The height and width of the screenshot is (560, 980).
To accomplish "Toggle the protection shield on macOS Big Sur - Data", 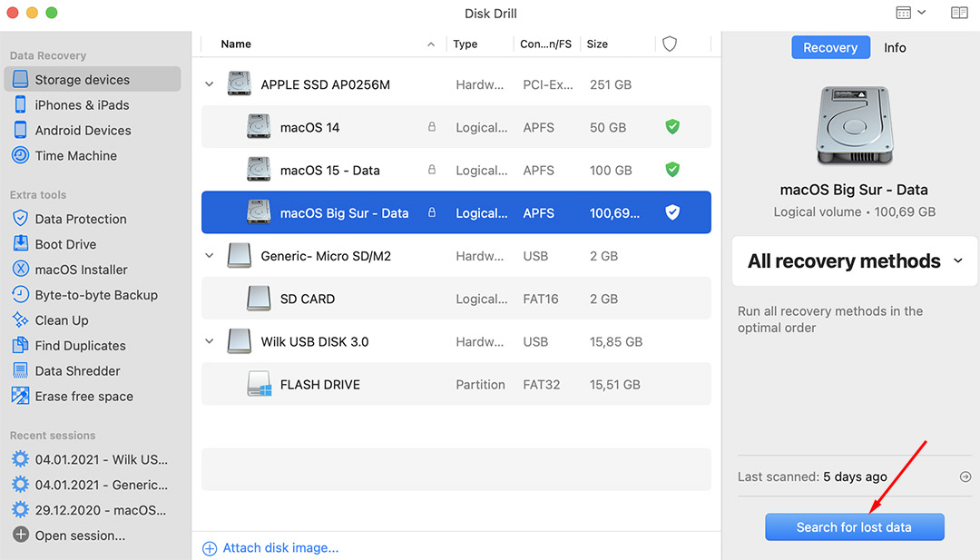I will (672, 212).
